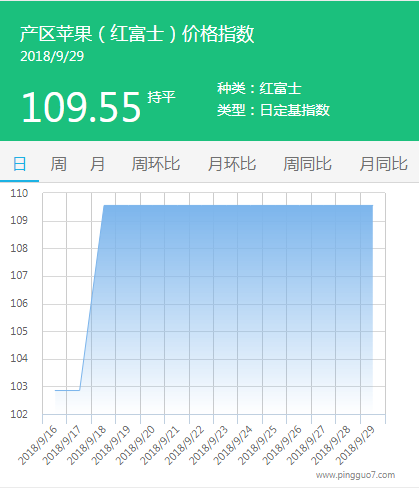
Task: Click the x-axis label 2018/9/28
Action: pos(331,445)
